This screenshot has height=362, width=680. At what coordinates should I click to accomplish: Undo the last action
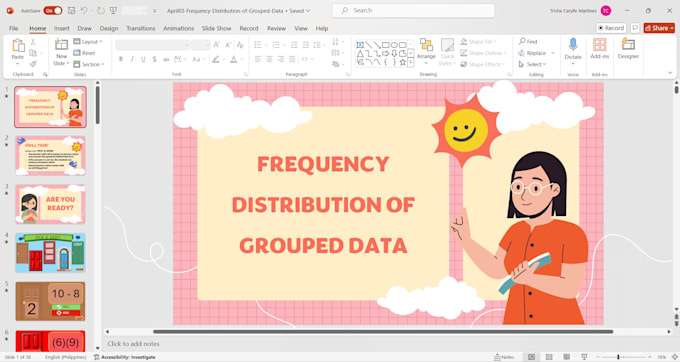click(x=84, y=10)
